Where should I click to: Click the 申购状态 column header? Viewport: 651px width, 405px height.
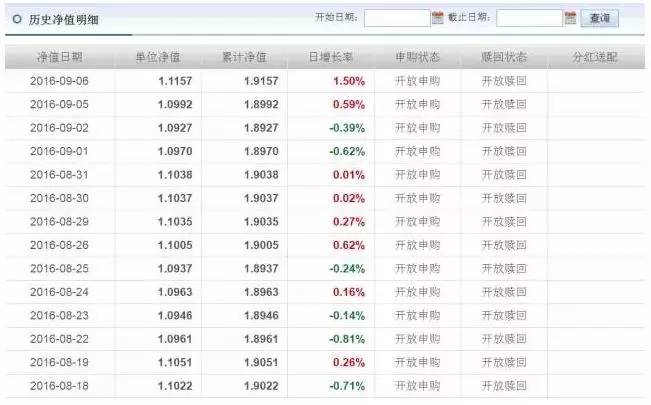[417, 57]
